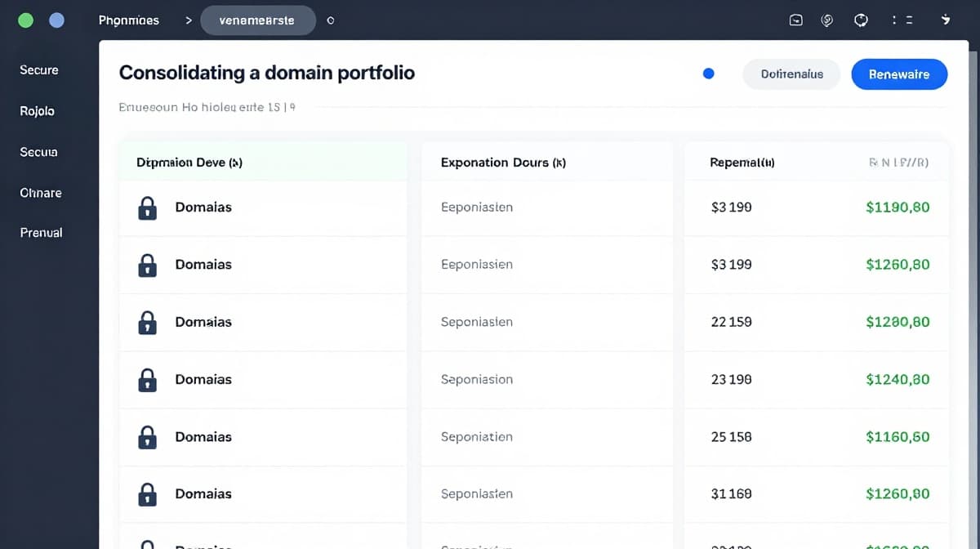The image size is (980, 549).
Task: Click the lock icon in the $1280,80 row
Action: pos(147,322)
